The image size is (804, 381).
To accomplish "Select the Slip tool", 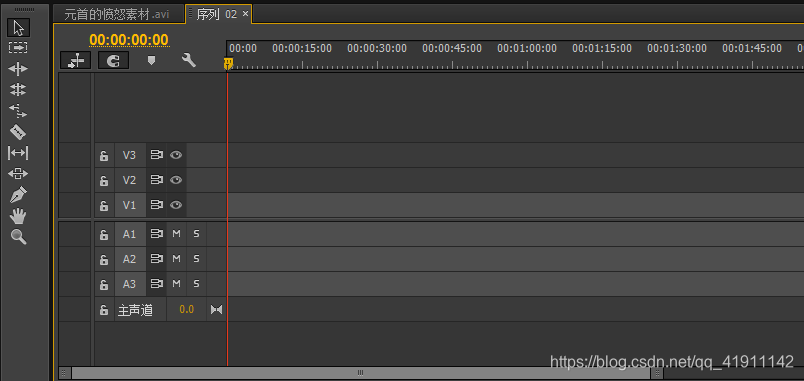I will 18,153.
